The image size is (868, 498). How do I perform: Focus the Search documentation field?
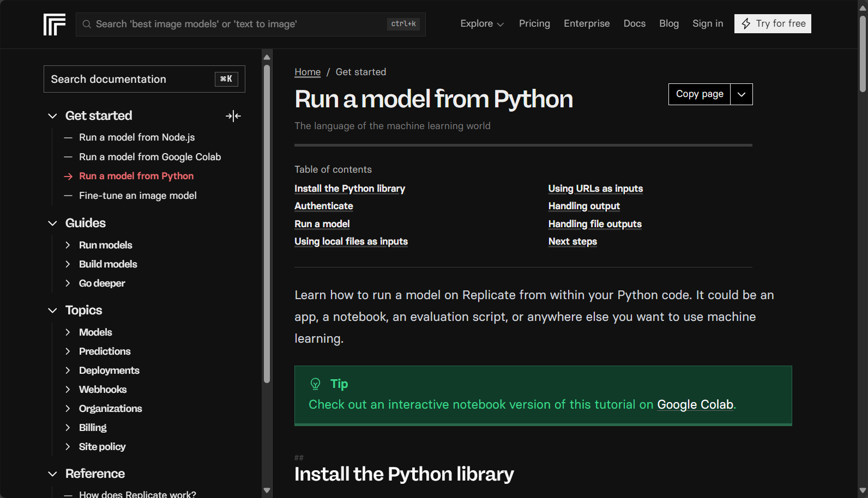click(144, 79)
